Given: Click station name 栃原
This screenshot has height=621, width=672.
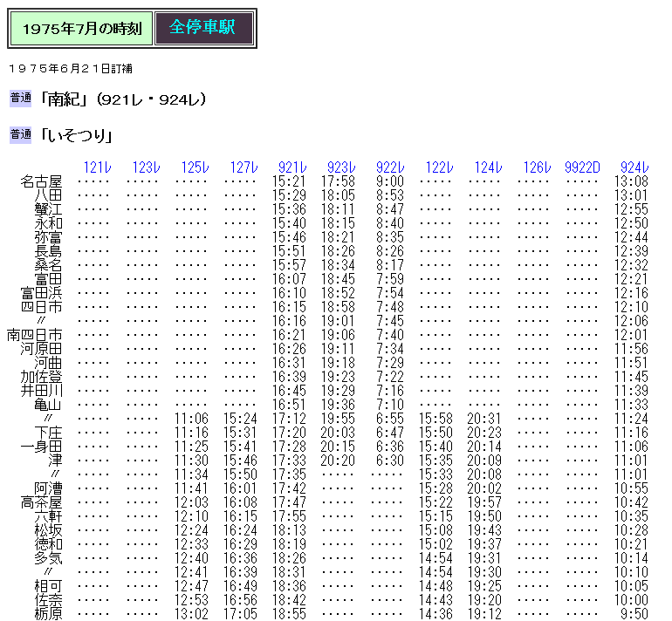Looking at the screenshot, I should coord(48,614).
